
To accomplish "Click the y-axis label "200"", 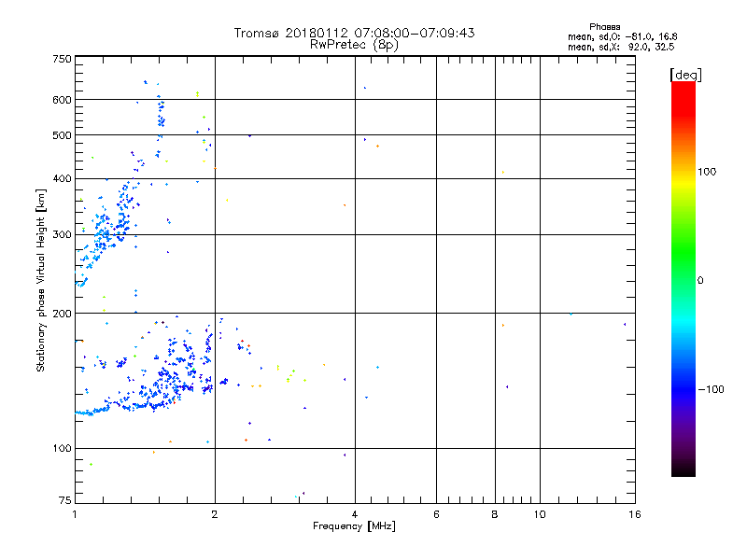I will [62, 314].
